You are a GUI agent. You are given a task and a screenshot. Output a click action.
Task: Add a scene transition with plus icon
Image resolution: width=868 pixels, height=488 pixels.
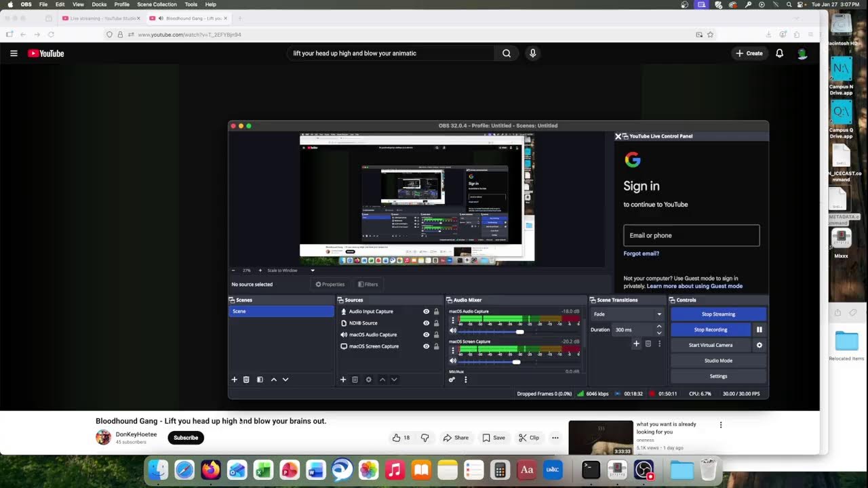[x=636, y=344]
